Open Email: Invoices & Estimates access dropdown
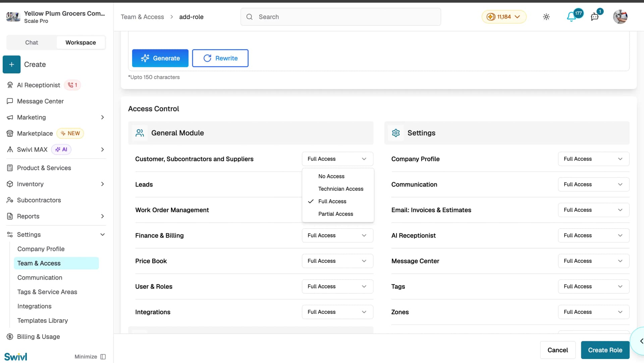The image size is (644, 363). coord(594,210)
